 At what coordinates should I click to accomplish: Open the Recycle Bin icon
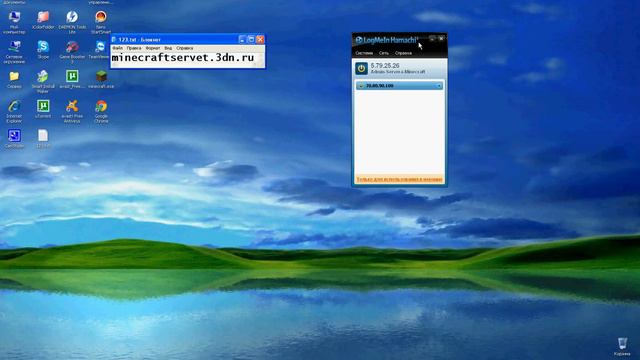pos(622,343)
